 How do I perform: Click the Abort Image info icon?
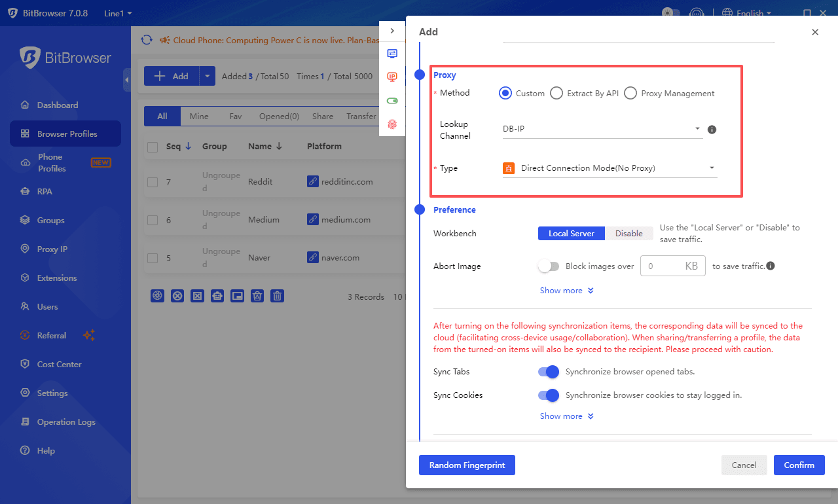pos(771,266)
